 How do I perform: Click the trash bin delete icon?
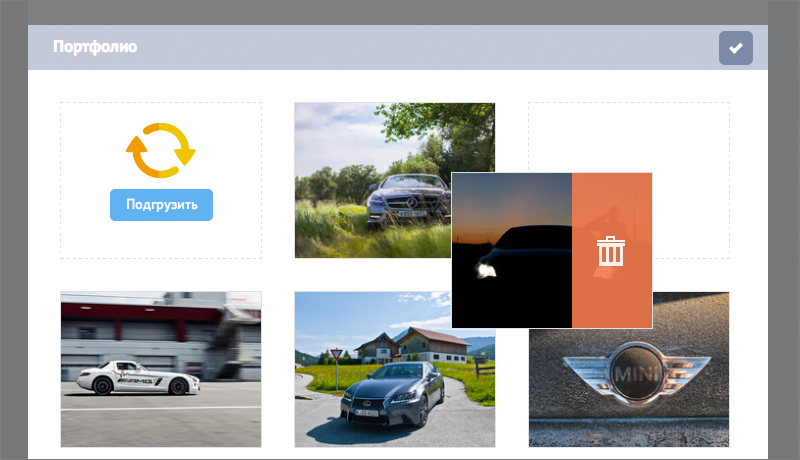611,251
